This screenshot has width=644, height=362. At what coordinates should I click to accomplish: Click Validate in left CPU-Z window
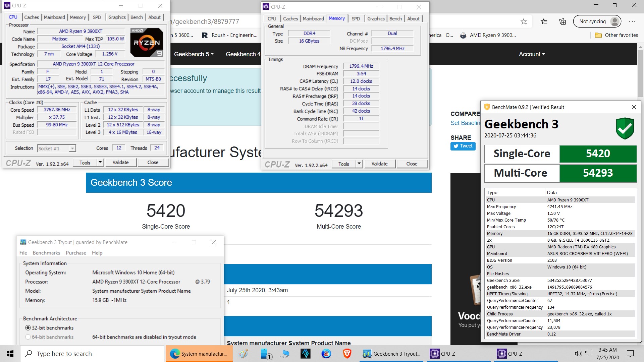120,162
